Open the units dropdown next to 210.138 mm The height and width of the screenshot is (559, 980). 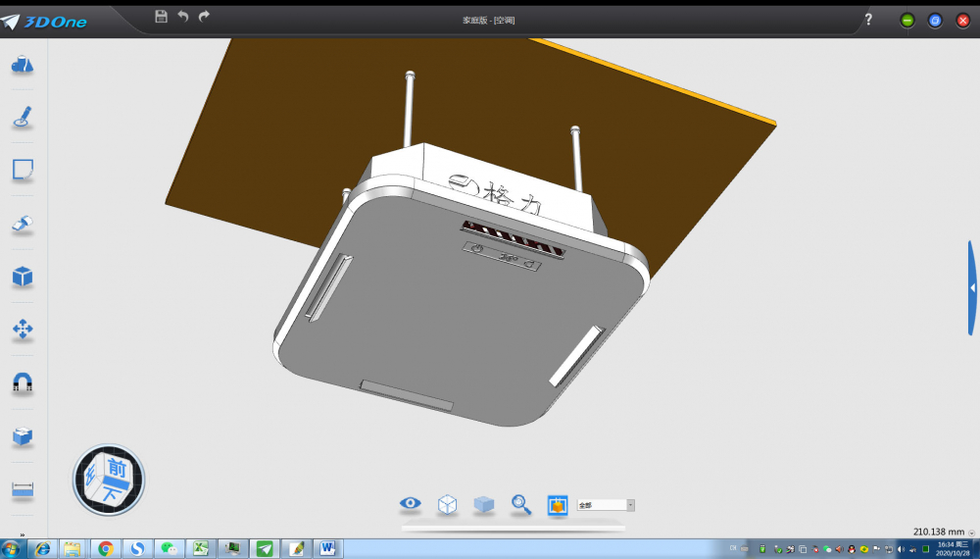click(971, 533)
